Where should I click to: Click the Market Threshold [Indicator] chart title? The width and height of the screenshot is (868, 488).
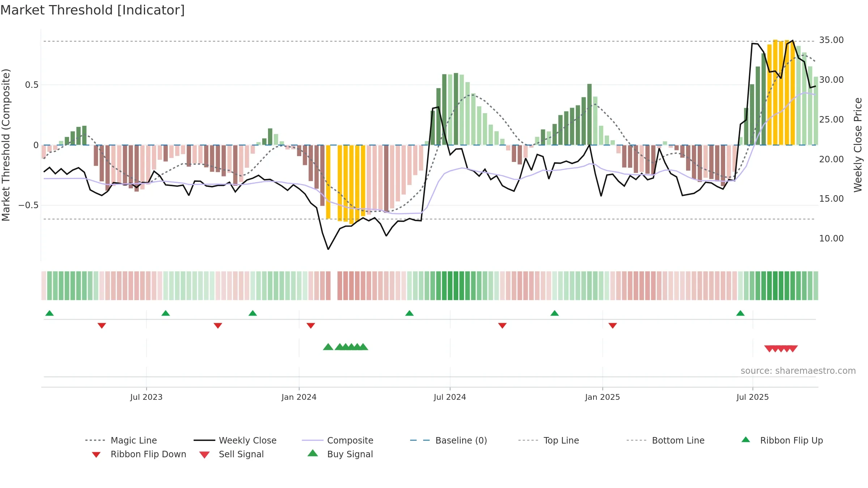coord(93,10)
